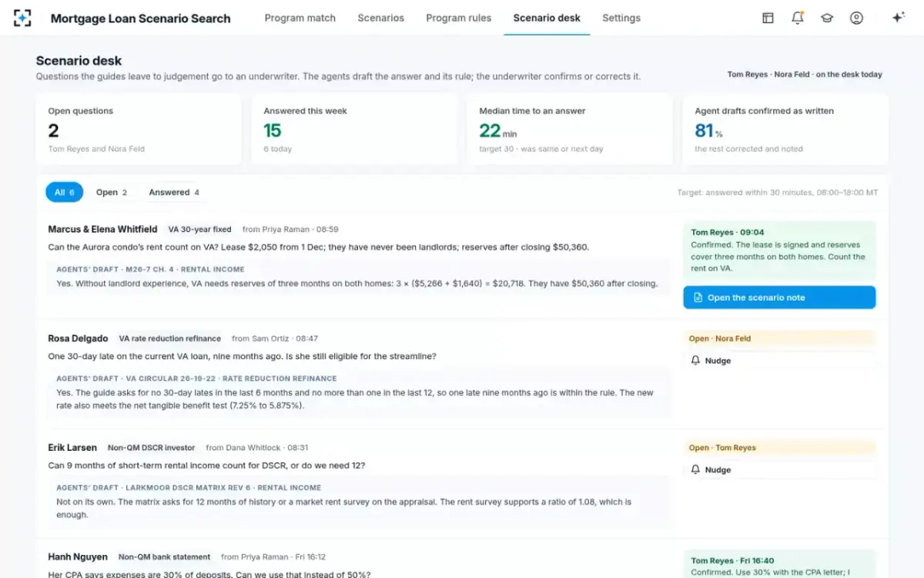
Task: Go to the Settings tab
Action: (621, 18)
